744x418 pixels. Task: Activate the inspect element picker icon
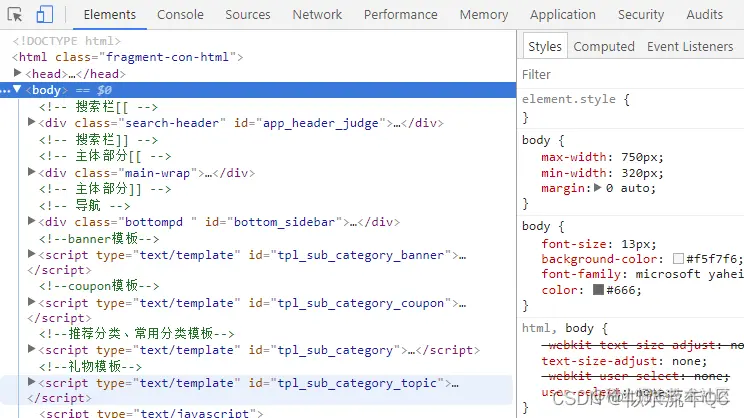[x=15, y=15]
